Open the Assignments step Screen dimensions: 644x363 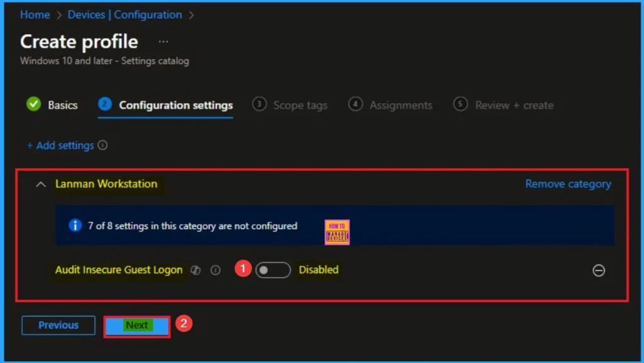[x=401, y=105]
